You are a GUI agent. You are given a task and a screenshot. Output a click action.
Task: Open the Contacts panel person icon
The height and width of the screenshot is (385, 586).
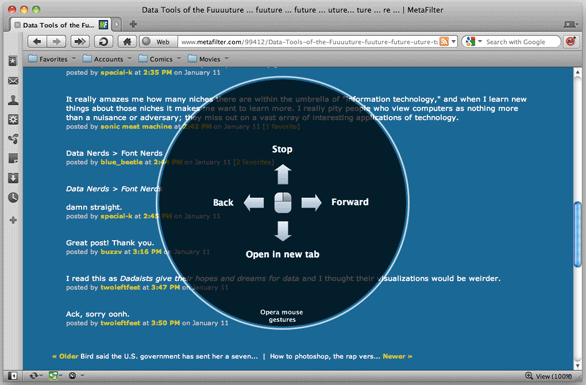(x=13, y=100)
